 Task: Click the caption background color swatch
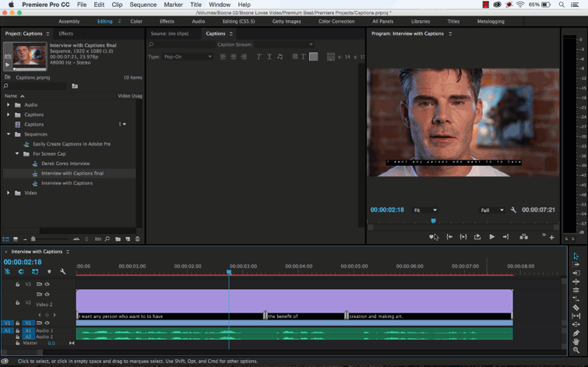(x=313, y=57)
